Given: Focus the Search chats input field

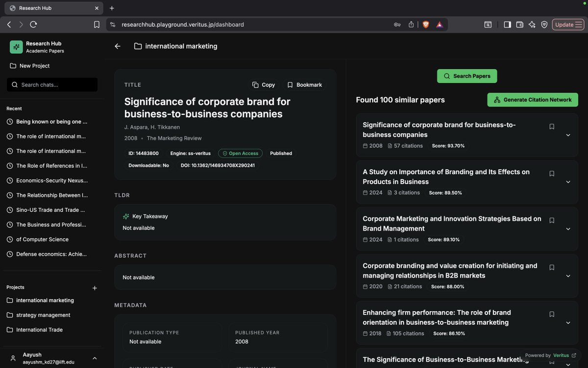Looking at the screenshot, I should 52,85.
